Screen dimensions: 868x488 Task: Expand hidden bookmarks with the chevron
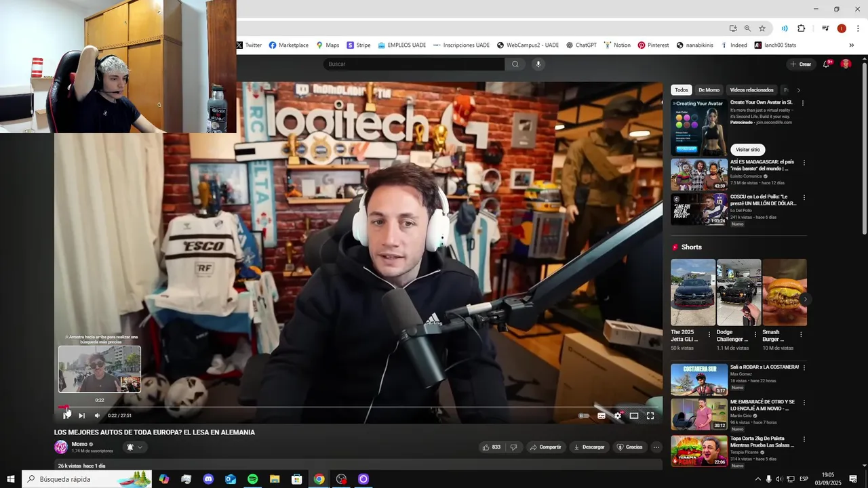(852, 45)
